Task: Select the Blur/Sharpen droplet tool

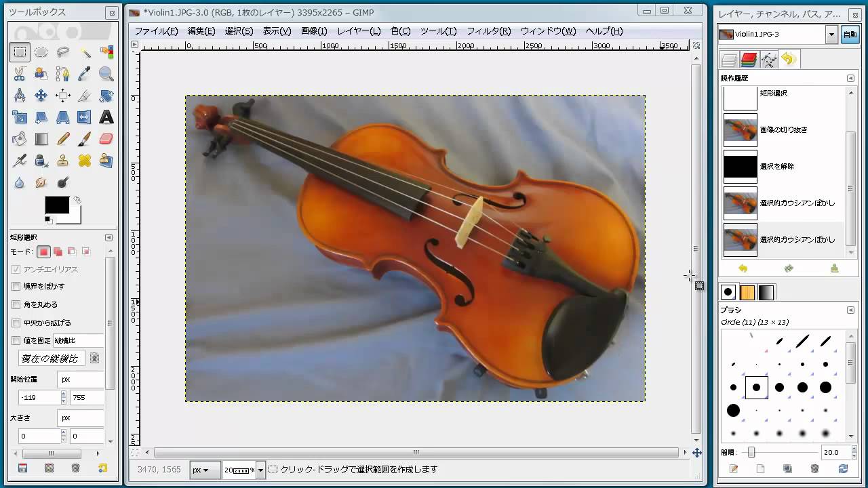Action: [x=20, y=182]
